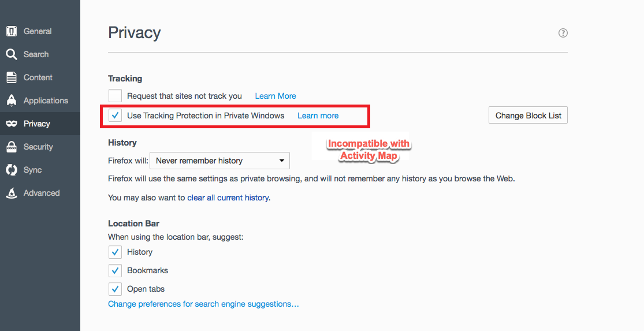Enable Request that sites not track you
644x331 pixels.
(x=115, y=96)
